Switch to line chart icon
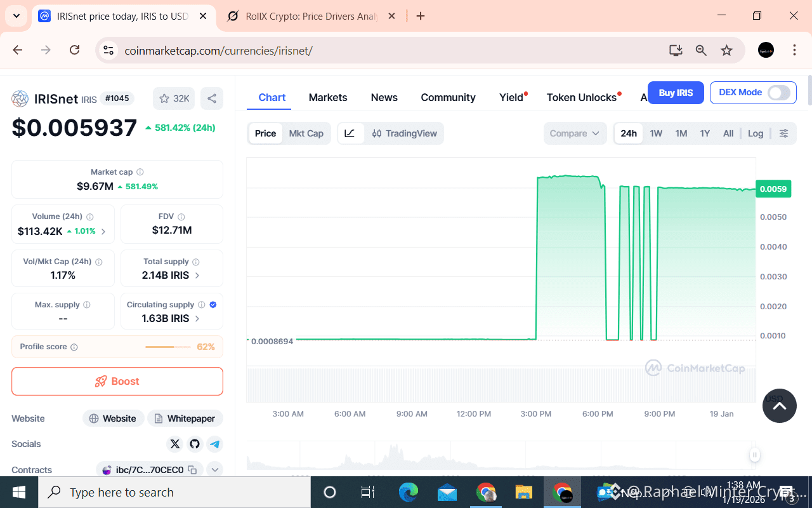The height and width of the screenshot is (508, 812). (x=350, y=133)
